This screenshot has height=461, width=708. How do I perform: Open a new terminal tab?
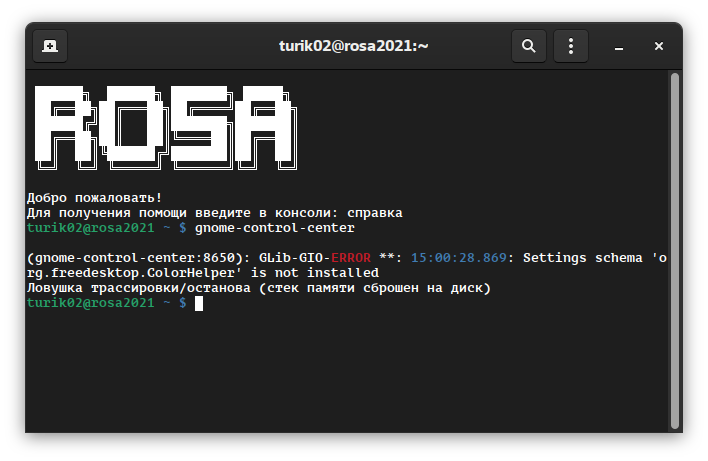[50, 46]
